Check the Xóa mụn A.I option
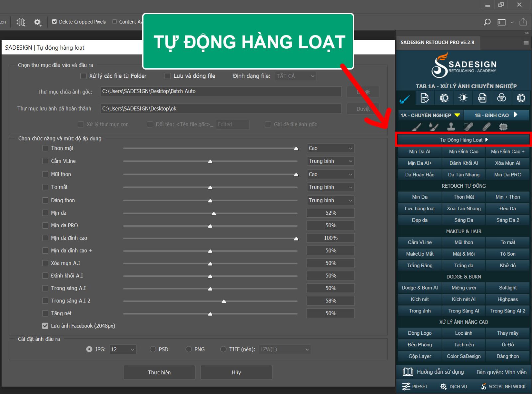The height and width of the screenshot is (394, 532). click(x=45, y=263)
